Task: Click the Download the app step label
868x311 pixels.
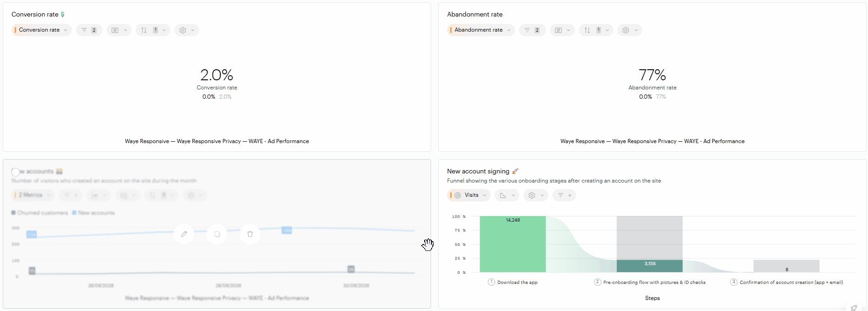Action: [518, 282]
